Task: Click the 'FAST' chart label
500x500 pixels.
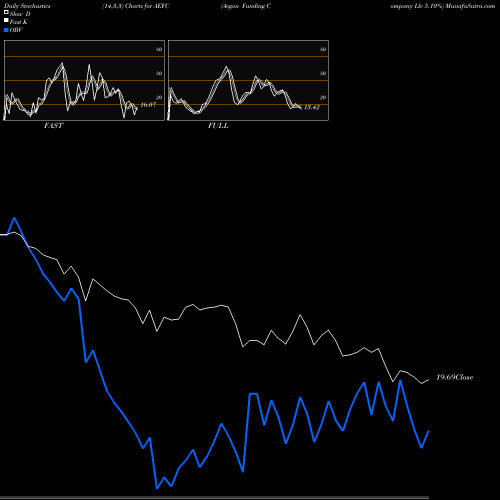Action: [53, 126]
